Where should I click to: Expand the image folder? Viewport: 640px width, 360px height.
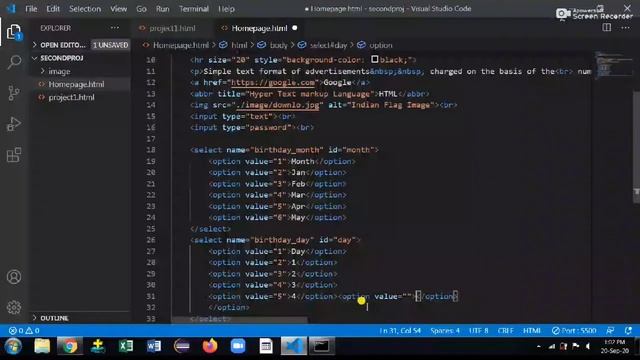coord(59,71)
